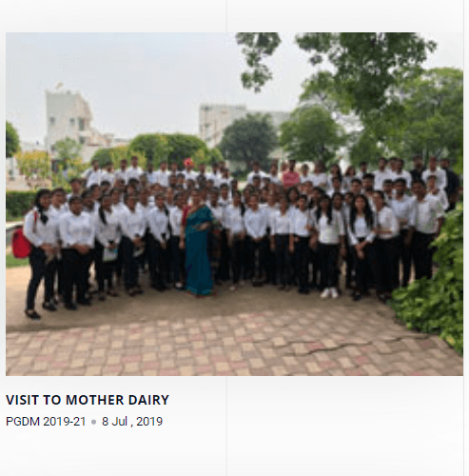Click the person in pink shirt in back row
Screen dimensions: 469x476
click(x=290, y=175)
